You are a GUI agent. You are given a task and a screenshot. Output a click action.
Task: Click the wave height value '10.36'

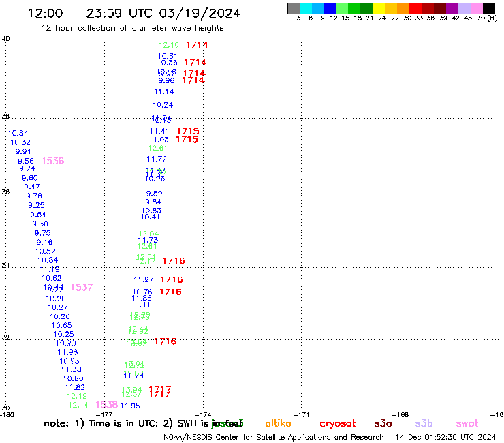pyautogui.click(x=167, y=63)
